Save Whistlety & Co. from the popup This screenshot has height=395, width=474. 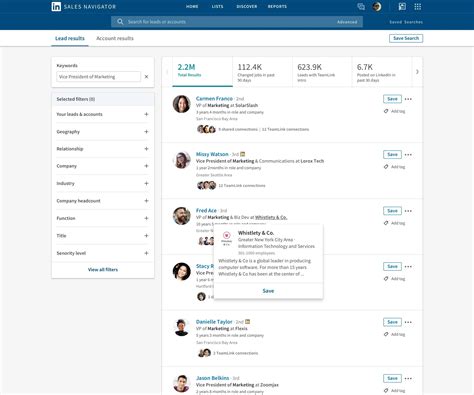click(268, 291)
